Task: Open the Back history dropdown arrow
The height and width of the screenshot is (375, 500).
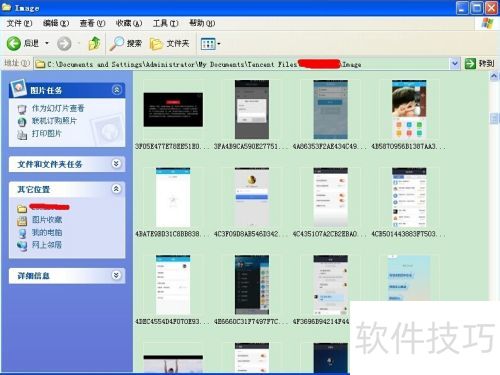Action: point(47,43)
